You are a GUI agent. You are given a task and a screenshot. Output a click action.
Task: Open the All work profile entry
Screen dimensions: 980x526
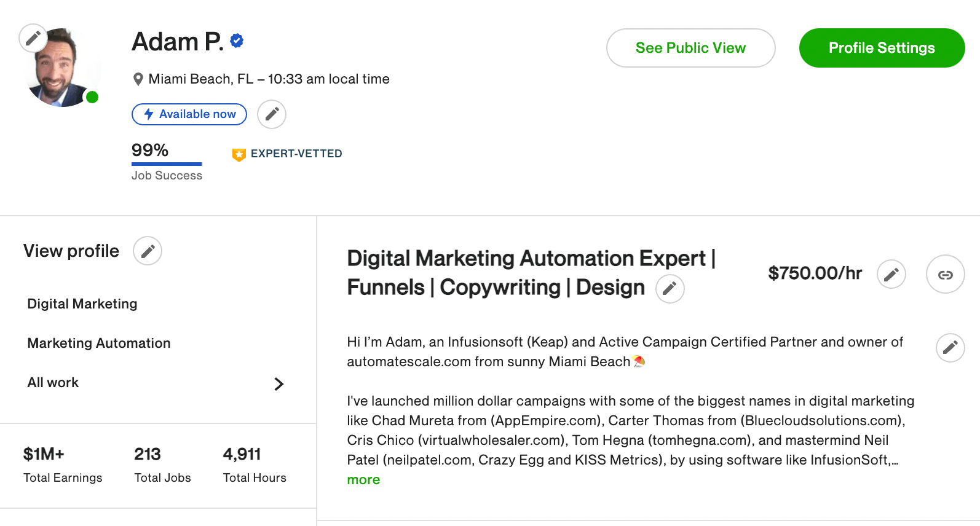click(x=156, y=383)
